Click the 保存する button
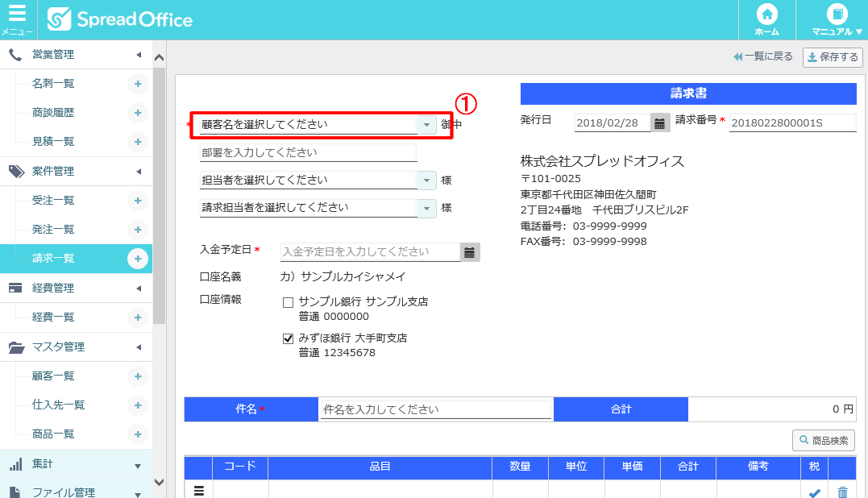Image resolution: width=868 pixels, height=498 pixels. (833, 57)
